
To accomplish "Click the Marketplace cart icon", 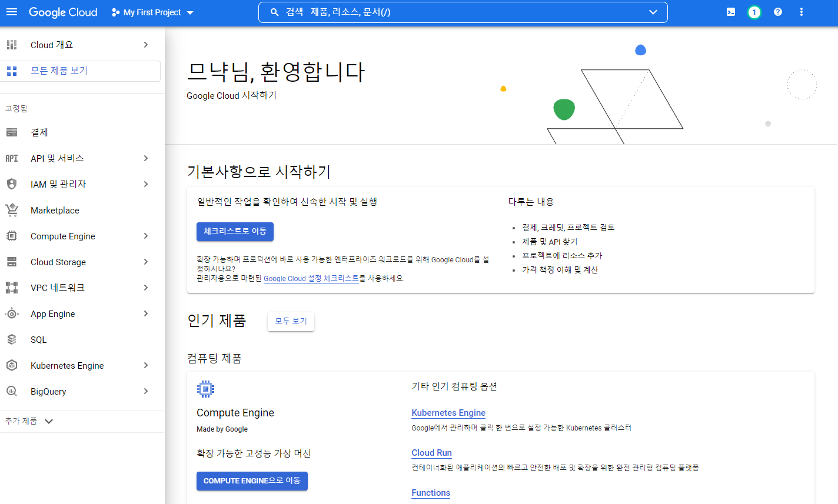I will [12, 210].
